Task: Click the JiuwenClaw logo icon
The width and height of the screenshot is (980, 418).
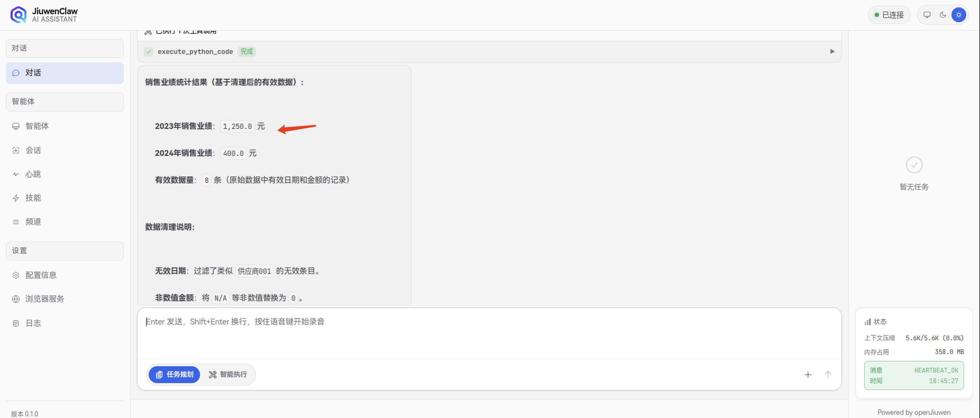Action: coord(18,15)
